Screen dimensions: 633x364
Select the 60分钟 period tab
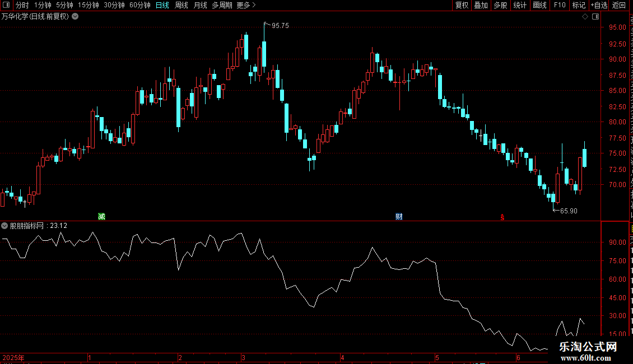pos(140,5)
